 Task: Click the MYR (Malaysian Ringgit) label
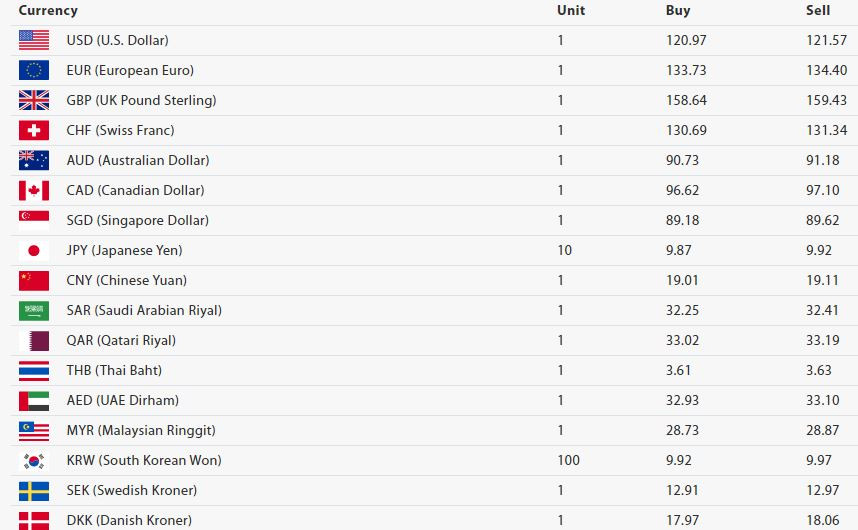pos(141,430)
